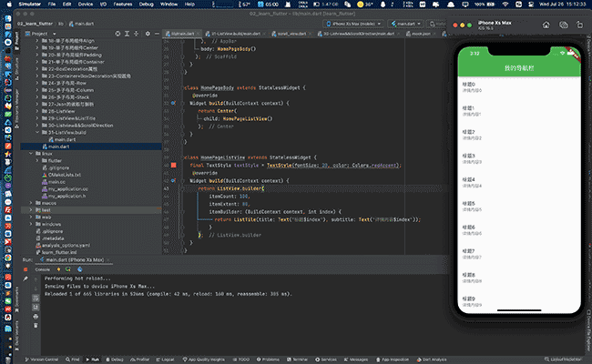The width and height of the screenshot is (592, 364).
Task: Tap the first list item in the Simulator app
Action: 519,87
